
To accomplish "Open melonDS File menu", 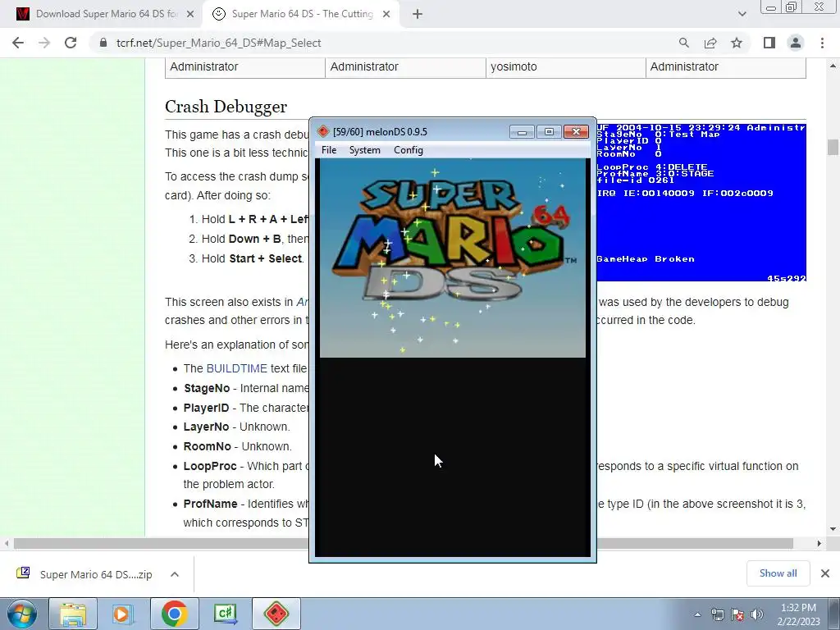I will coord(329,150).
